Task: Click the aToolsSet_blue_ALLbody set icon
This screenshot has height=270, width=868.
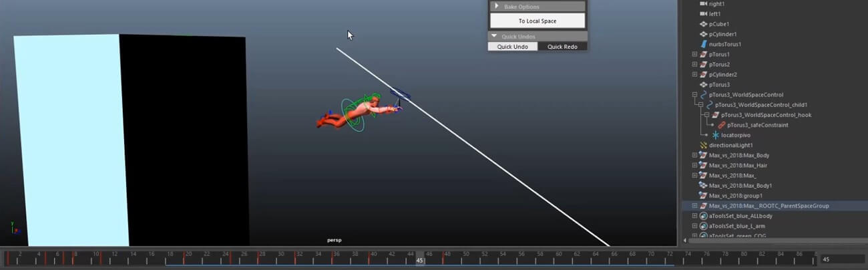Action: [x=703, y=216]
